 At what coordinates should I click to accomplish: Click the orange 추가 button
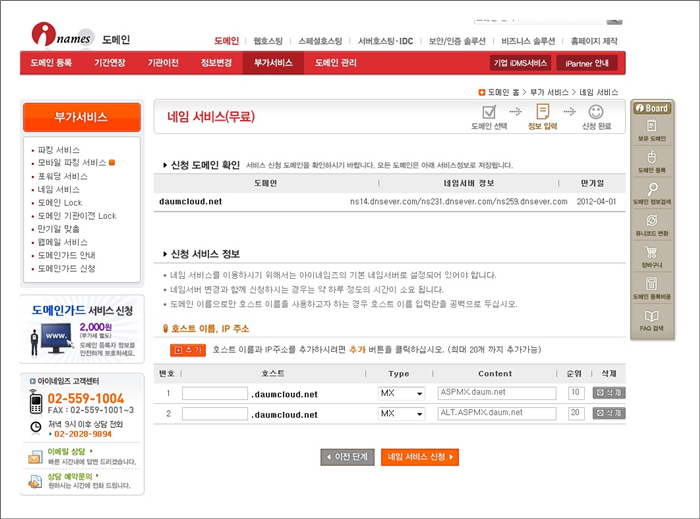[x=187, y=350]
